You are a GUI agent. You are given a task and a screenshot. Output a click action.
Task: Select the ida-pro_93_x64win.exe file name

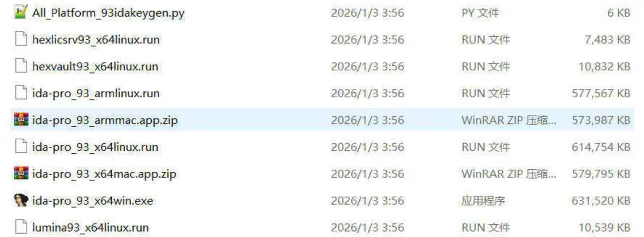point(93,201)
